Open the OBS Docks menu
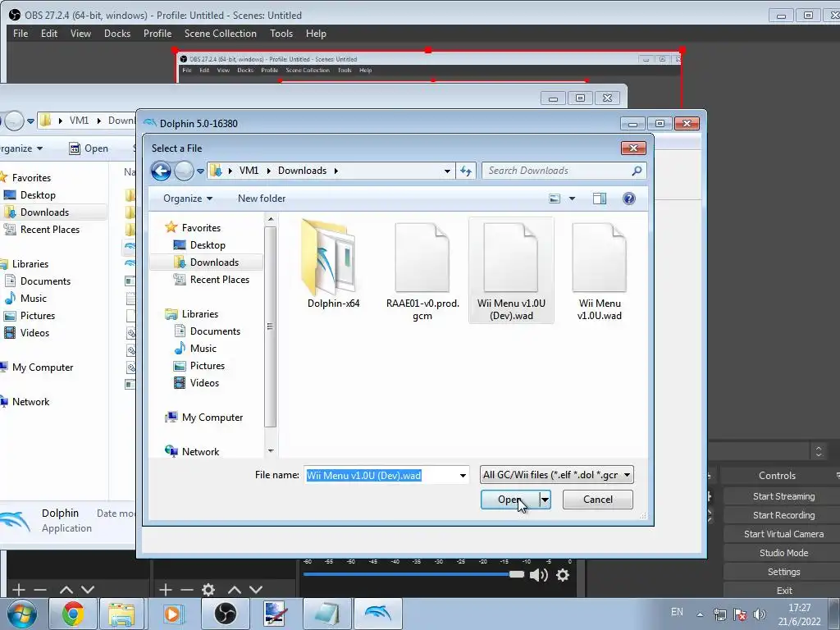This screenshot has width=840, height=630. point(117,33)
